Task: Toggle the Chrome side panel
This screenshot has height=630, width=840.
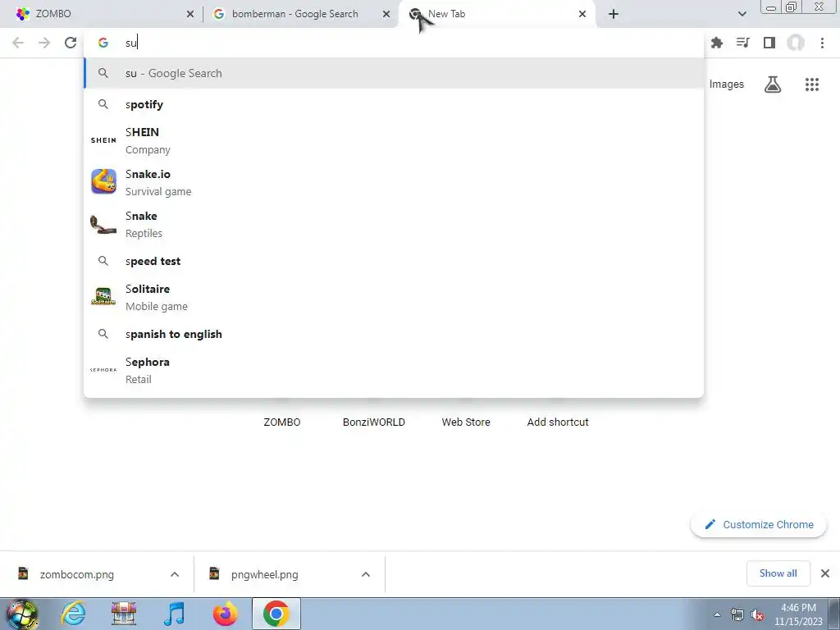Action: point(769,43)
